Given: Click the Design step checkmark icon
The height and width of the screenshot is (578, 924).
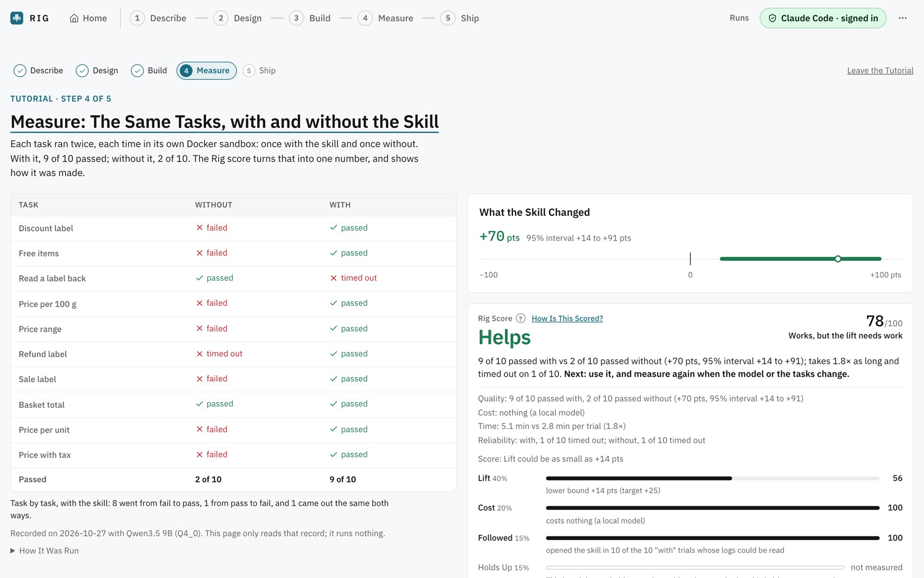Looking at the screenshot, I should click(82, 70).
